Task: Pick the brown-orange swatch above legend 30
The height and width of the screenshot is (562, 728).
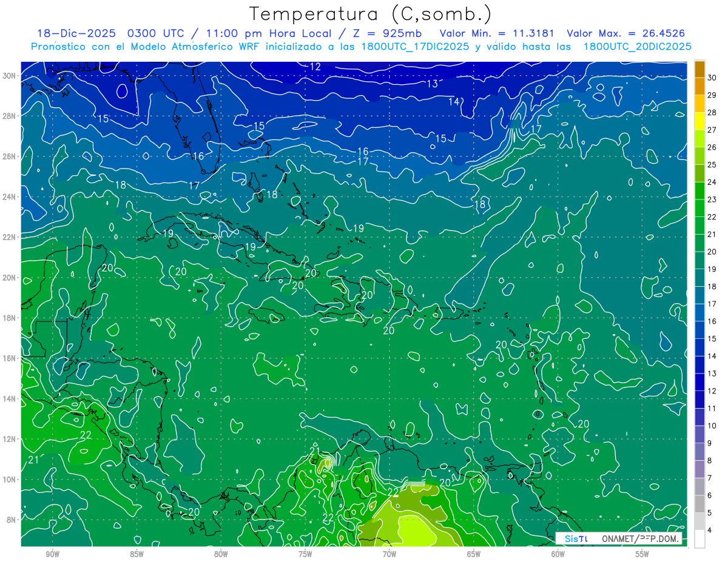Action: 699,69
